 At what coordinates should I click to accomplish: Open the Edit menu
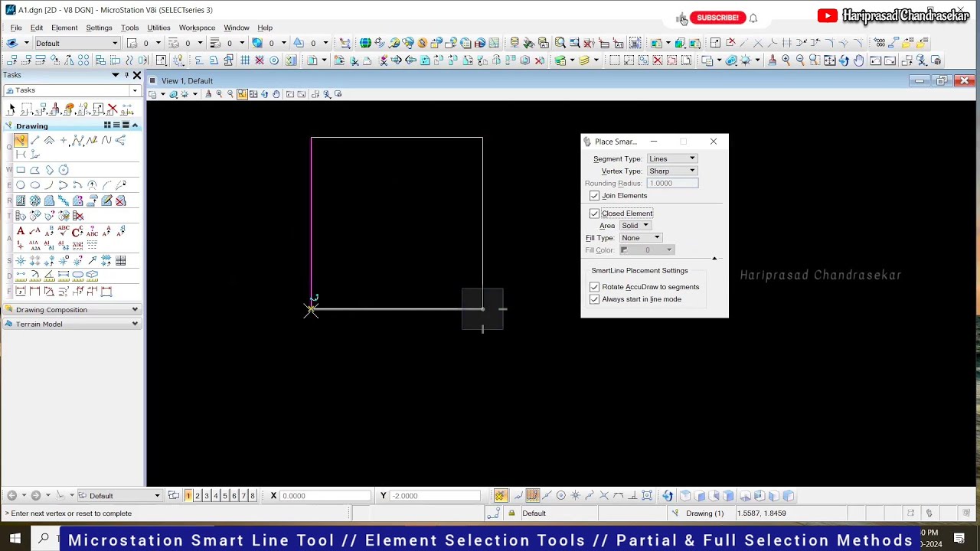pos(37,28)
